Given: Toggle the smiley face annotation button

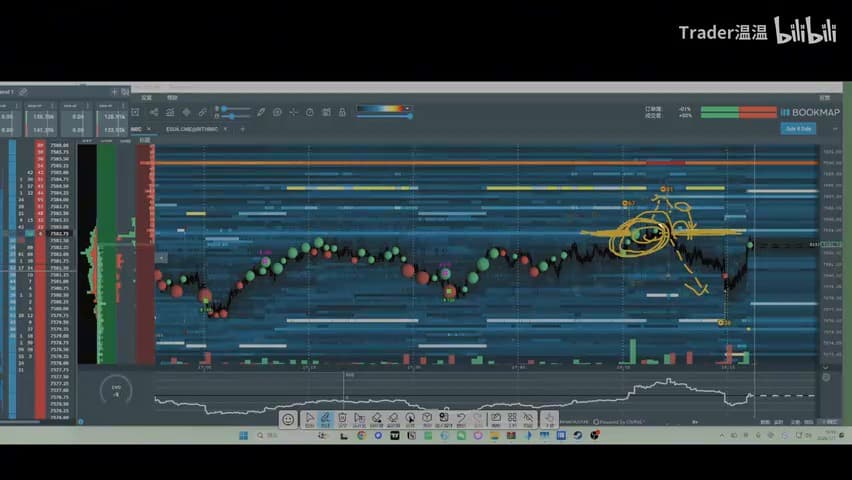Looking at the screenshot, I should (x=288, y=419).
